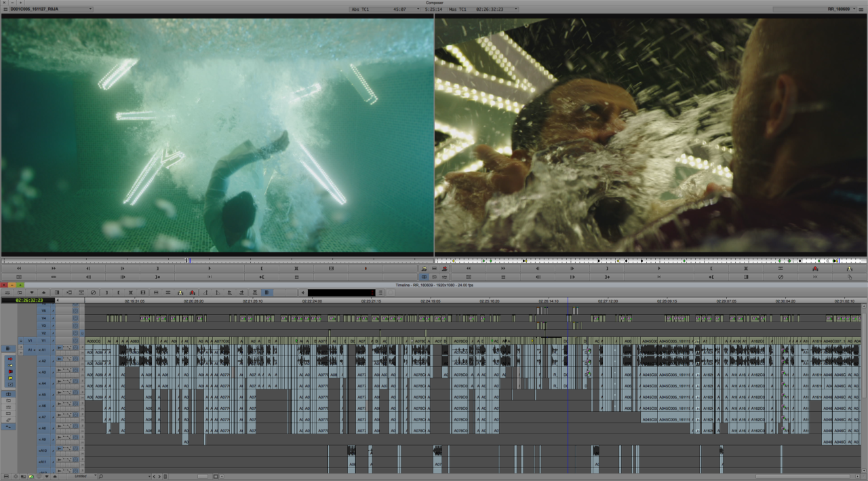This screenshot has height=481, width=868.
Task: Click Mark OUT under the source monitor
Action: pos(261,268)
